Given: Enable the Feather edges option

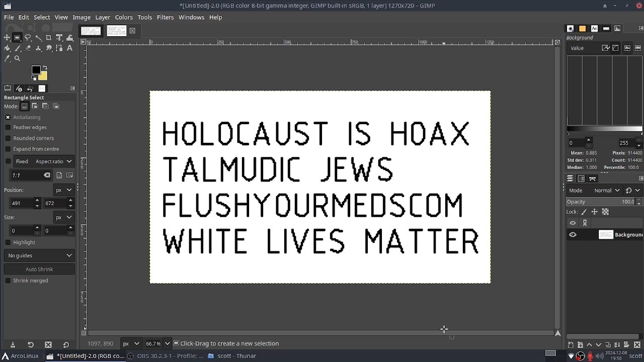Looking at the screenshot, I should (8, 128).
